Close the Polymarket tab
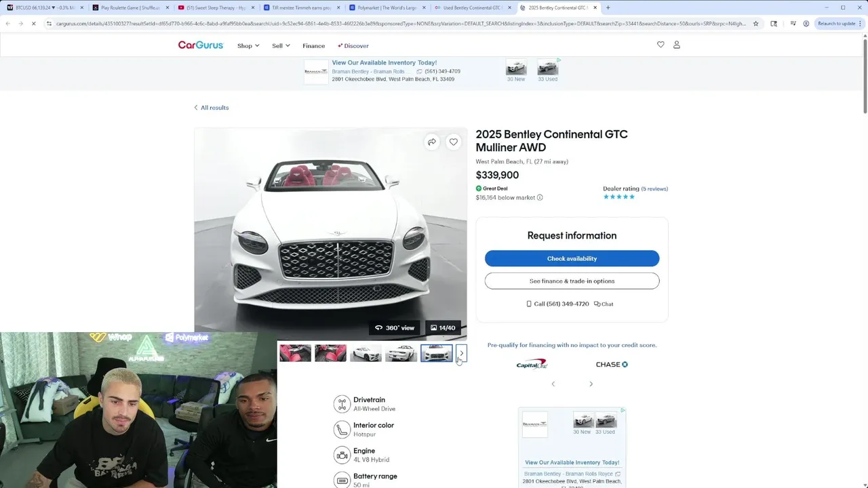Image resolution: width=868 pixels, height=488 pixels. coord(424,7)
